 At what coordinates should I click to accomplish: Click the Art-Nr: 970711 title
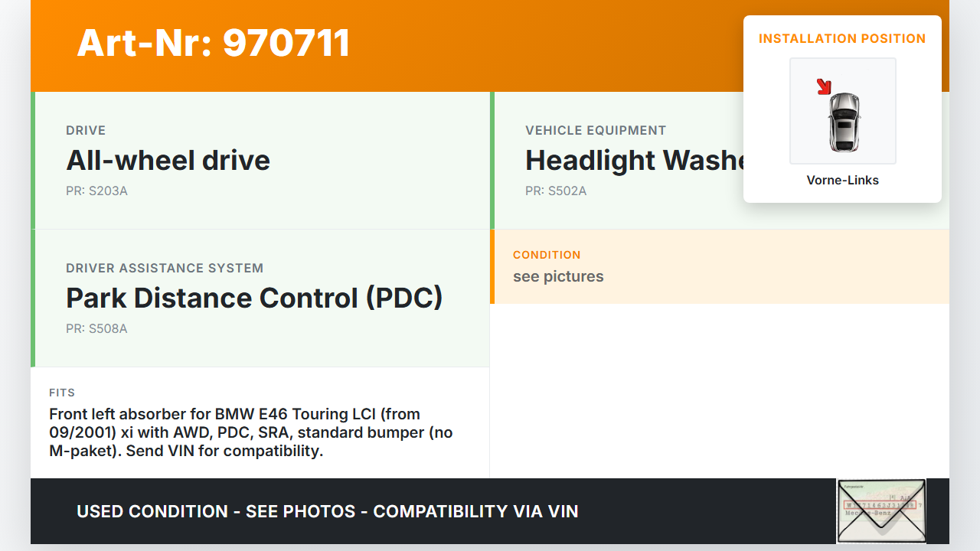coord(214,43)
